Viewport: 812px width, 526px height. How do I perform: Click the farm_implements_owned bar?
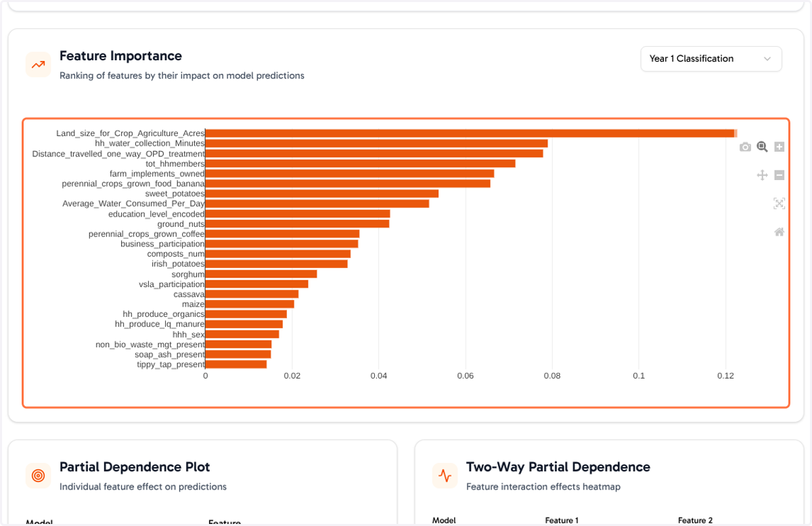pos(350,174)
